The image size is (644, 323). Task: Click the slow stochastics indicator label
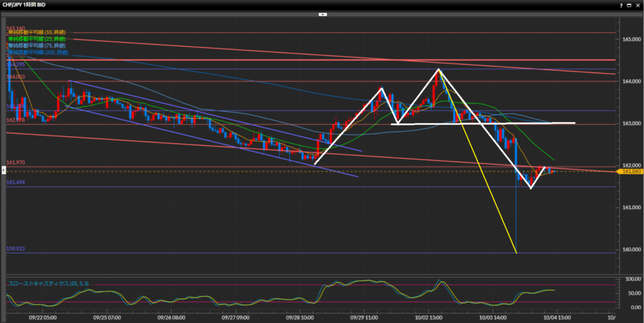[x=48, y=284]
